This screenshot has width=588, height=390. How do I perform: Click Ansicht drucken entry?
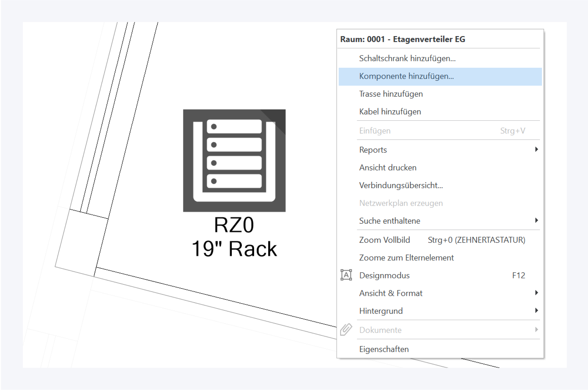(388, 168)
